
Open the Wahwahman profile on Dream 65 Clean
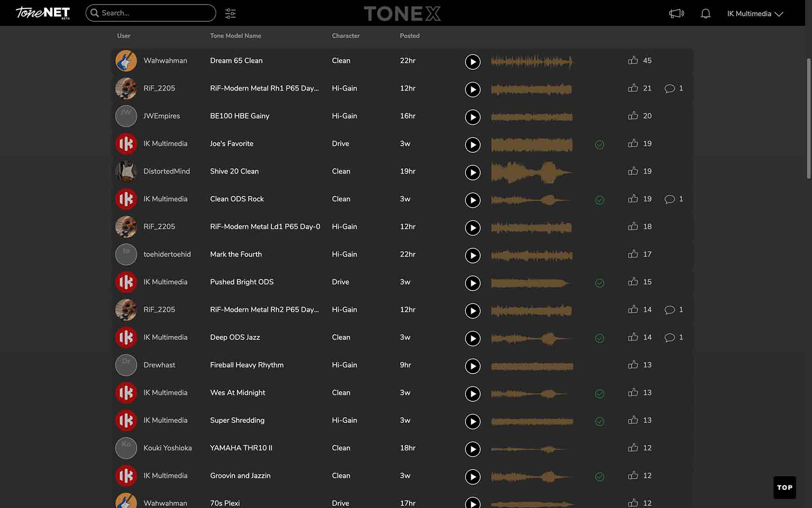tap(165, 61)
